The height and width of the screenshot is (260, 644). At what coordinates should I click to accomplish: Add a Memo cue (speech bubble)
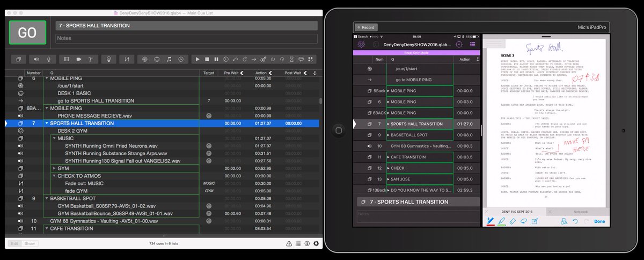301,59
